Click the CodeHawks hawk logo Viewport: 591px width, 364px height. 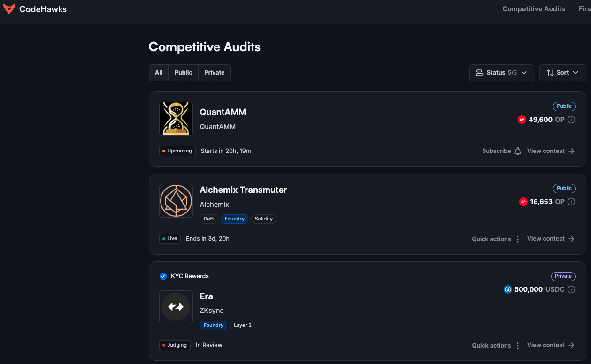click(x=9, y=9)
